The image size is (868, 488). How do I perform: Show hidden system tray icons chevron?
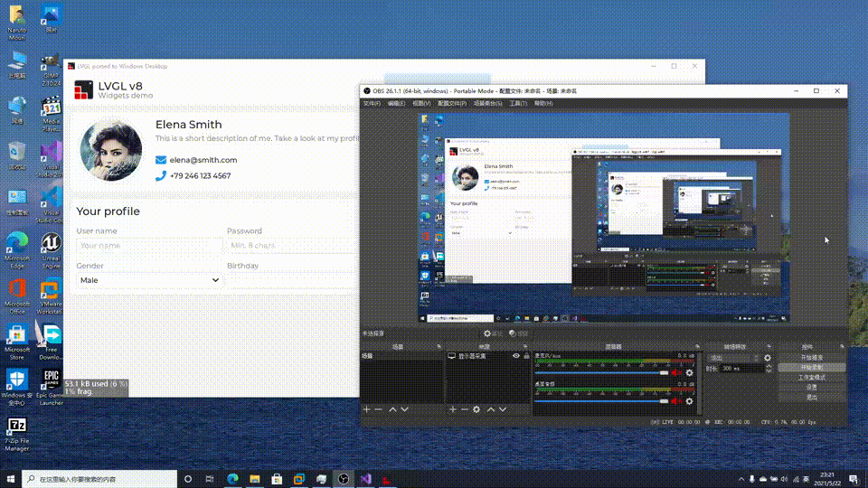tap(741, 479)
